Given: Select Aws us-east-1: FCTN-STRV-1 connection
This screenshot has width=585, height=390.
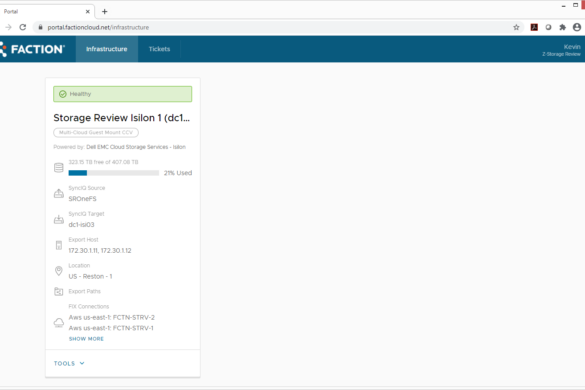Looking at the screenshot, I should coord(111,328).
